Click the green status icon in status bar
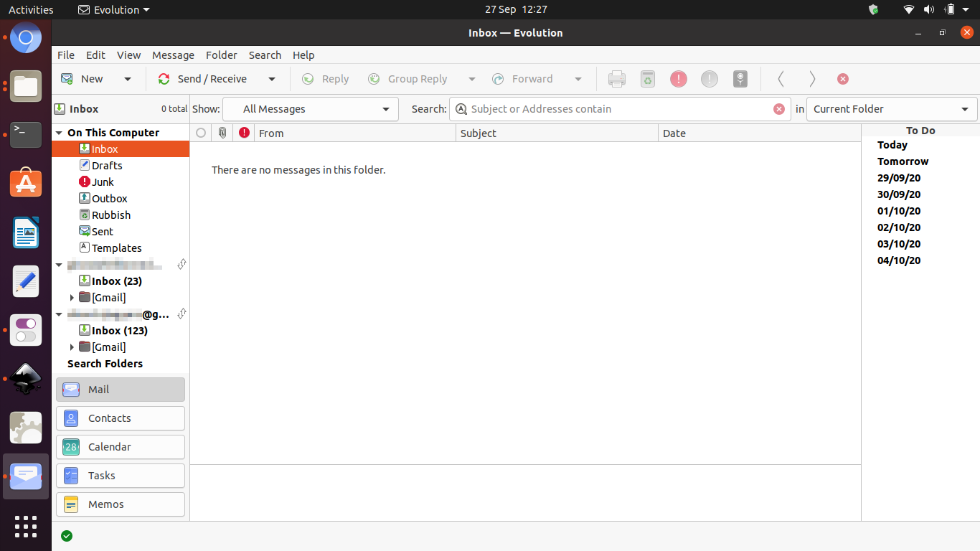This screenshot has height=551, width=980. point(67,536)
